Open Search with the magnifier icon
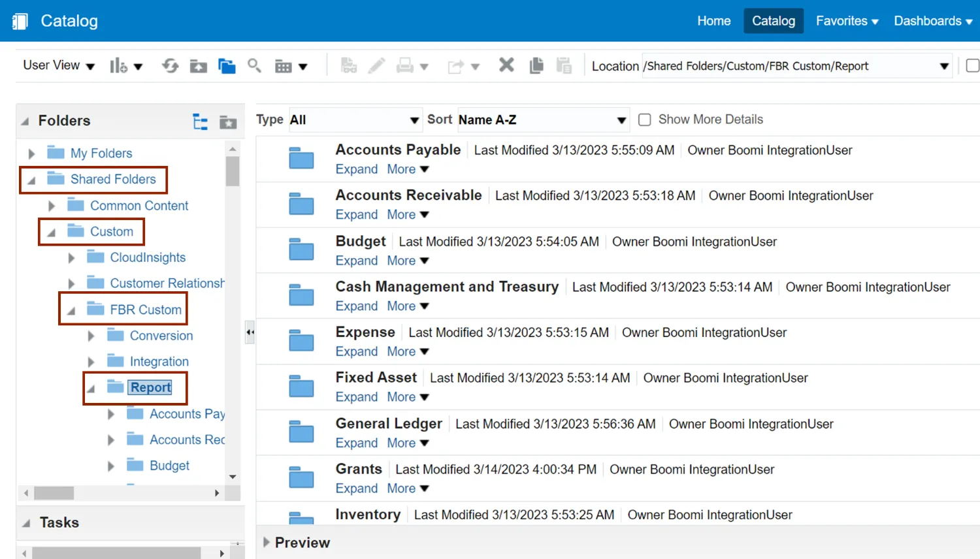980x559 pixels. (254, 65)
